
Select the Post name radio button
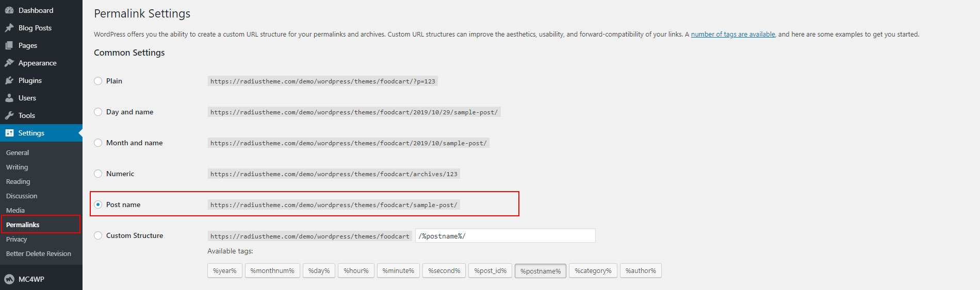click(x=98, y=204)
